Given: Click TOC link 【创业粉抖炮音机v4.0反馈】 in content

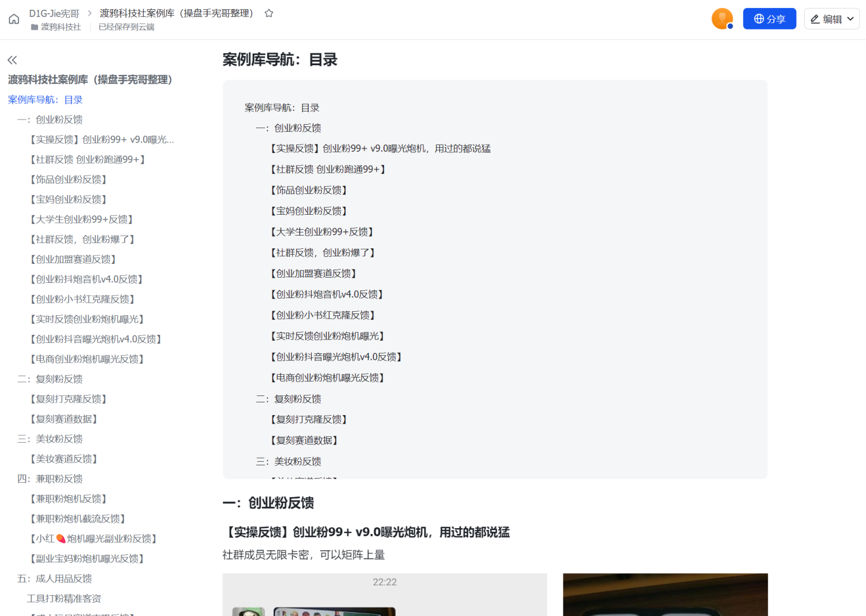Looking at the screenshot, I should coord(327,294).
